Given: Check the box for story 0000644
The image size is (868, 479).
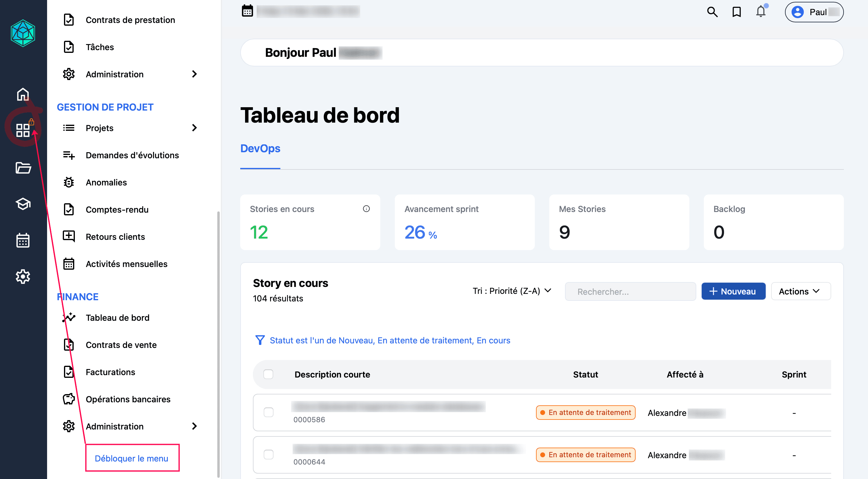Looking at the screenshot, I should (269, 455).
